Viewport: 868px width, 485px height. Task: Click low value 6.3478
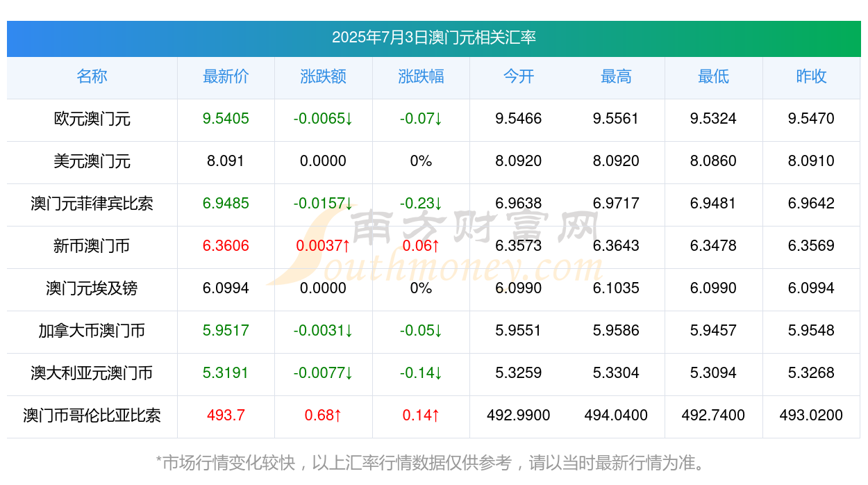pyautogui.click(x=713, y=246)
